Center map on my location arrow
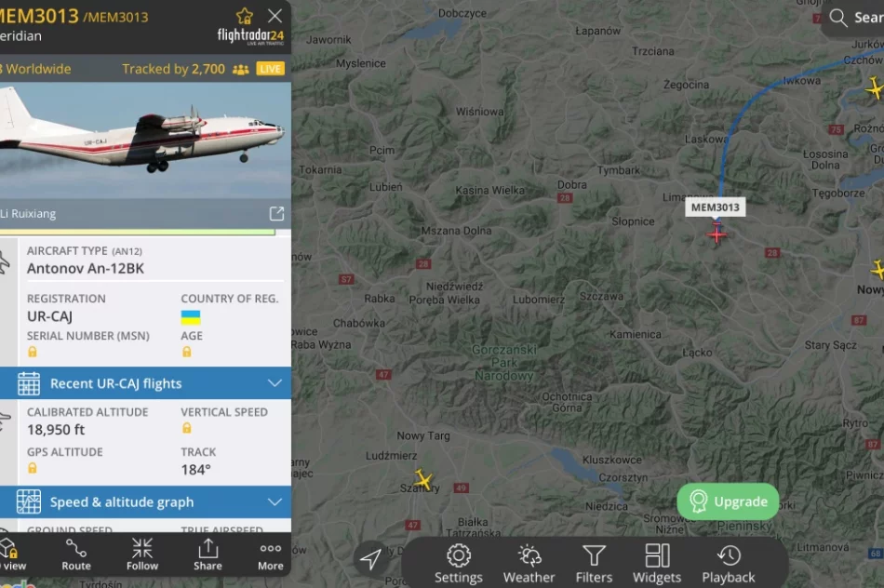Viewport: 884px width, 588px height. coord(370,558)
